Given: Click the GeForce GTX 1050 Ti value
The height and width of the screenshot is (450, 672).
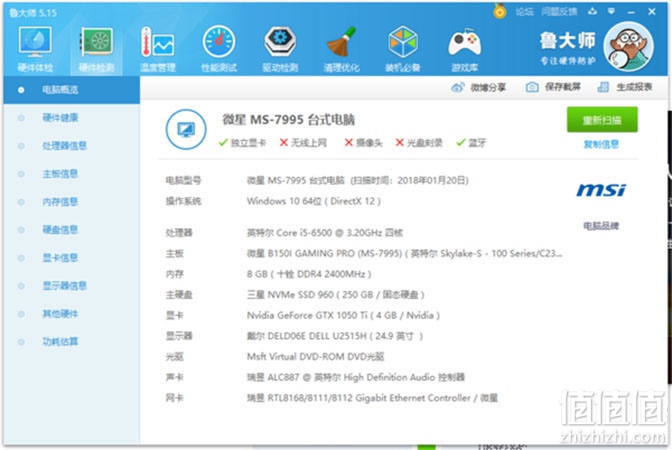Looking at the screenshot, I should 343,315.
